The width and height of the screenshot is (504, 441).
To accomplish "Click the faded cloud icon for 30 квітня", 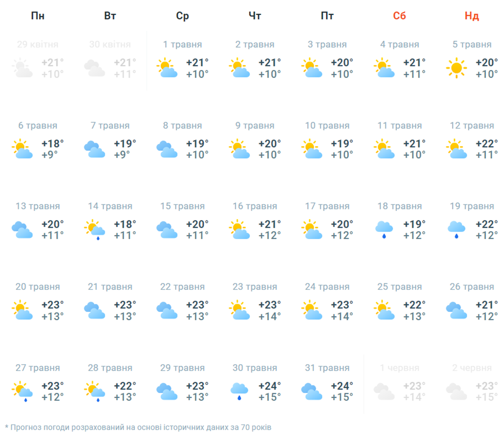I will [x=94, y=68].
